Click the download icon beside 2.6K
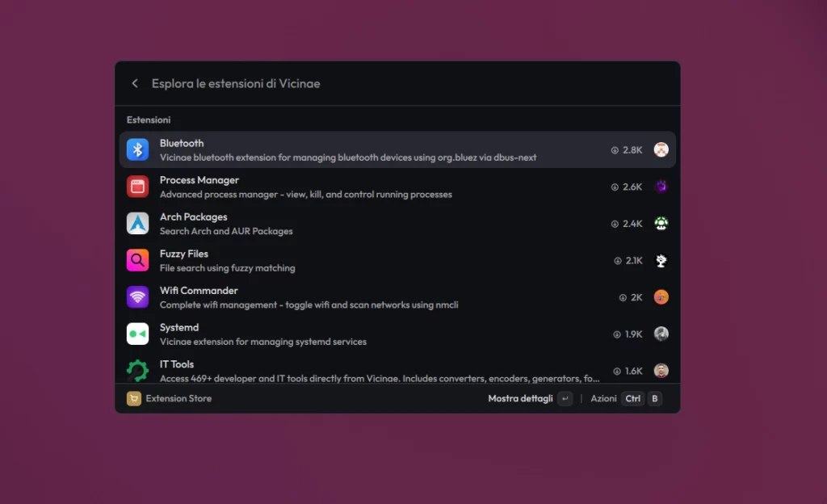 (615, 187)
